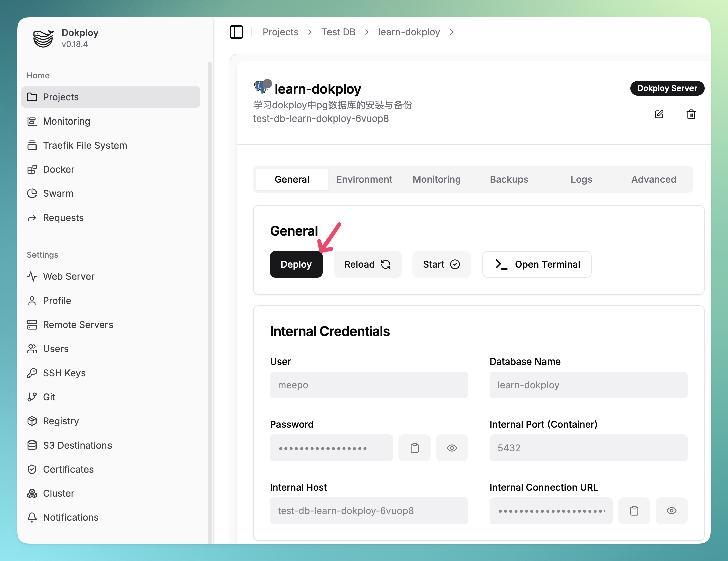
Task: Click the Internal Host field
Action: pos(369,511)
